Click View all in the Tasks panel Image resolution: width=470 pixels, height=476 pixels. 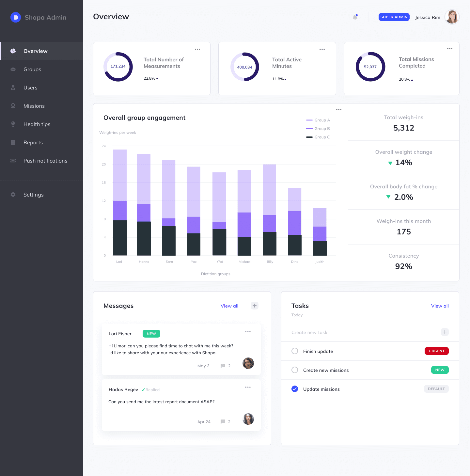440,306
